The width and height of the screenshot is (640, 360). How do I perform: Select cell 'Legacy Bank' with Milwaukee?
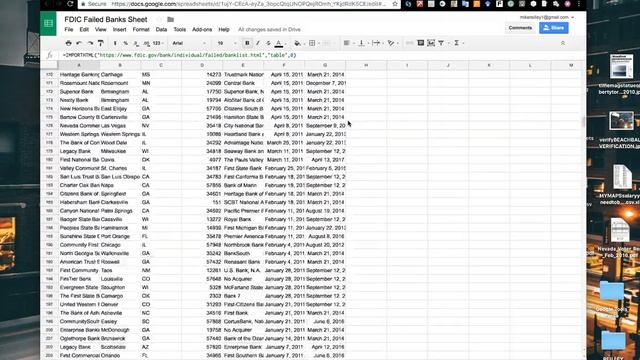pos(79,151)
